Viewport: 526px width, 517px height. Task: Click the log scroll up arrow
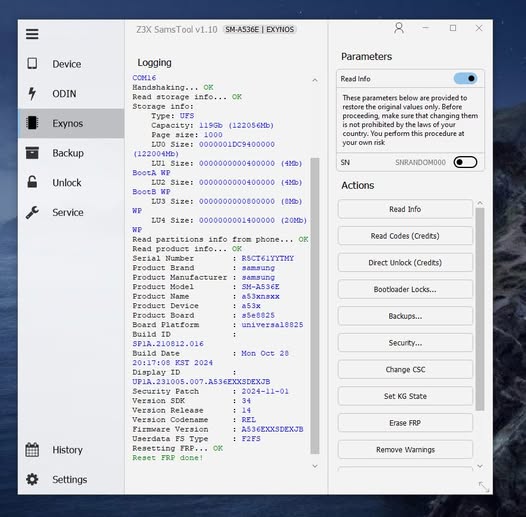pos(315,80)
